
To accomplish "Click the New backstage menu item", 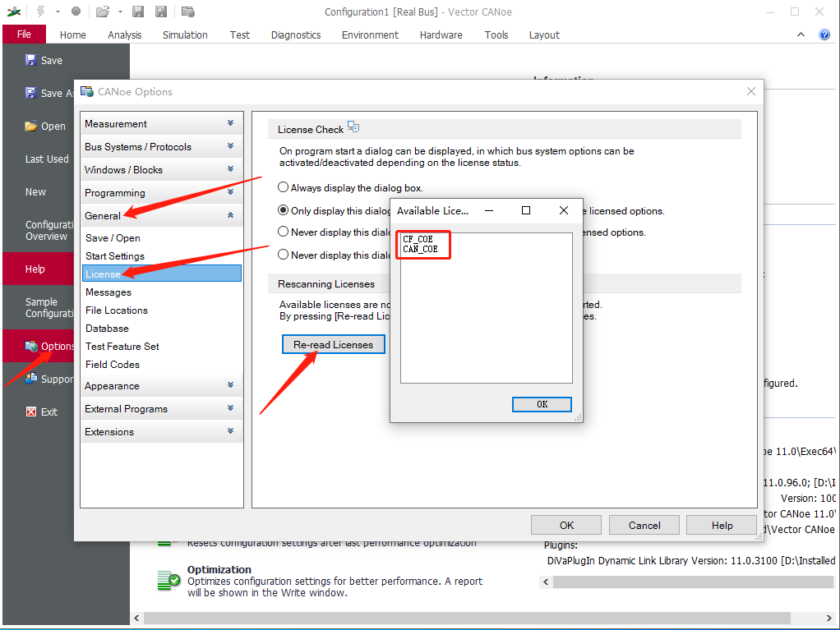I will pos(35,191).
